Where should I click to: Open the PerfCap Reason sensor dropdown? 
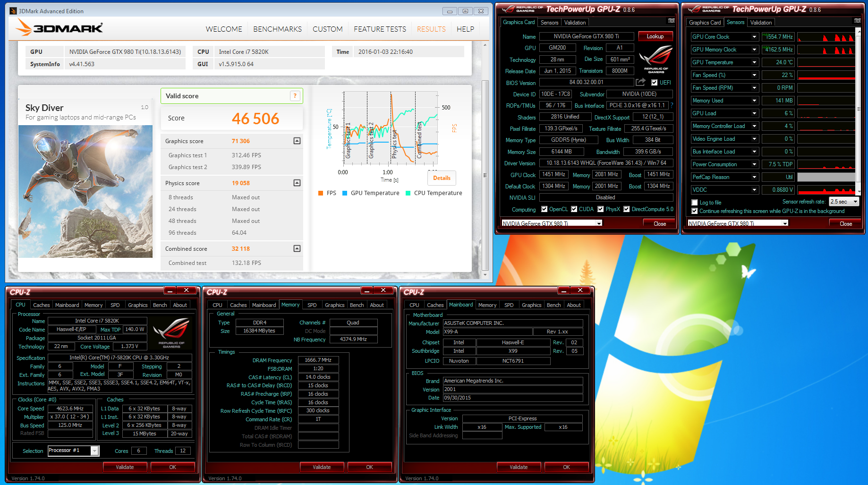click(x=755, y=177)
